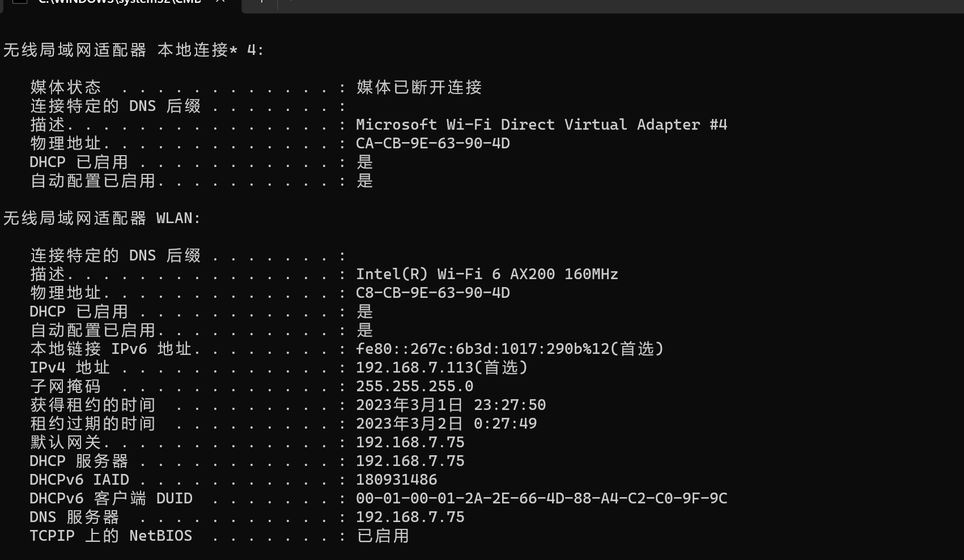This screenshot has width=964, height=560.
Task: Open a new terminal tab with plus button
Action: [260, 3]
